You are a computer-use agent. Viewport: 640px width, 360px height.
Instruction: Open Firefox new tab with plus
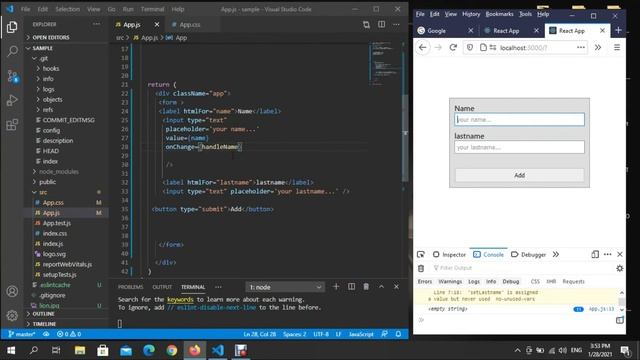[618, 31]
